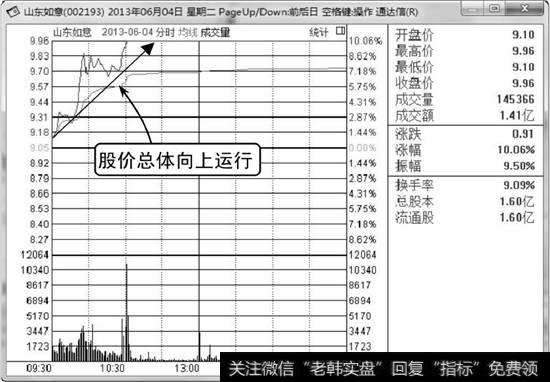
Task: Click the 13:00 time axis label
Action: click(x=187, y=368)
